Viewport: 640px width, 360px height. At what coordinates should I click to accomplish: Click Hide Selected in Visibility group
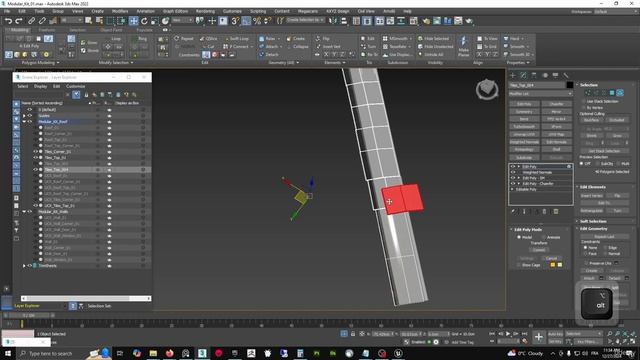tap(434, 39)
